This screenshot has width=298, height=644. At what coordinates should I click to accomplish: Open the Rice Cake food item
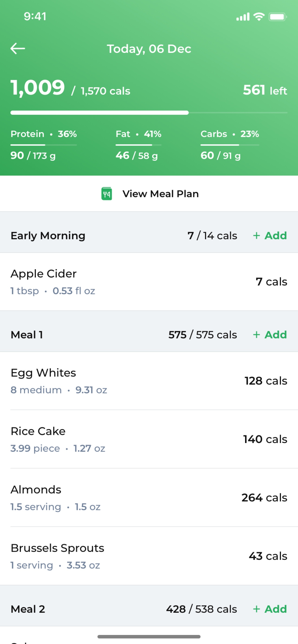click(149, 439)
